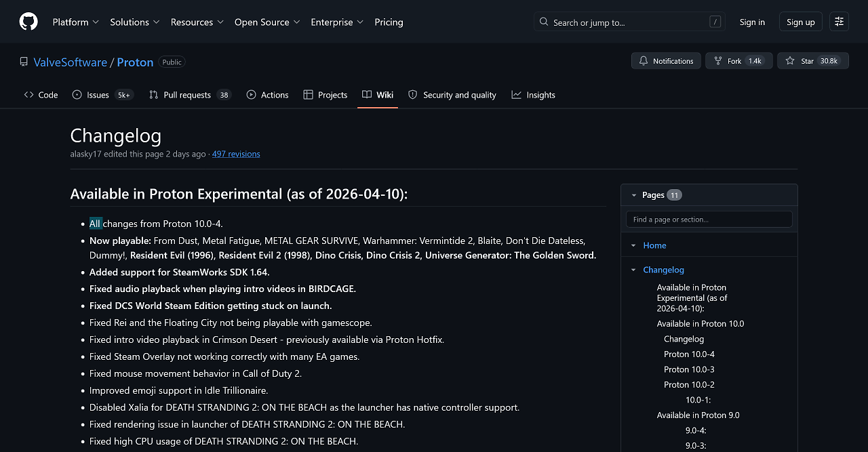868x452 pixels.
Task: Open the Issues tab icon
Action: pyautogui.click(x=77, y=95)
